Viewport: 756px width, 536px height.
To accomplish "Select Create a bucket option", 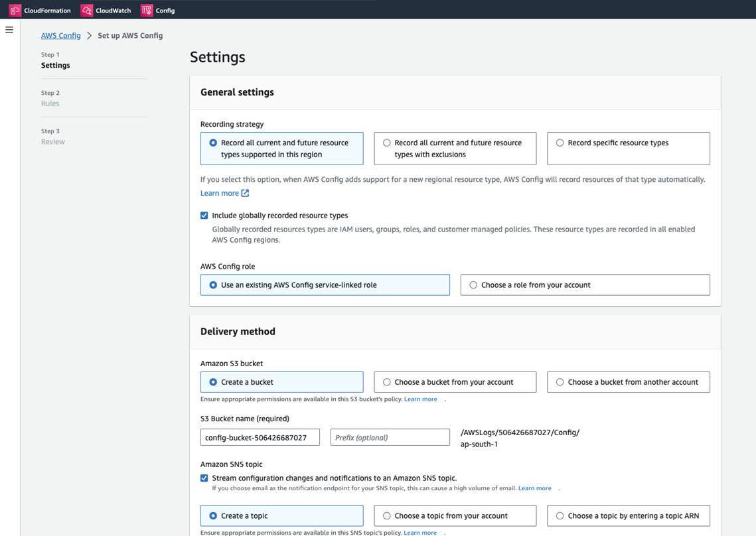I will click(x=281, y=381).
